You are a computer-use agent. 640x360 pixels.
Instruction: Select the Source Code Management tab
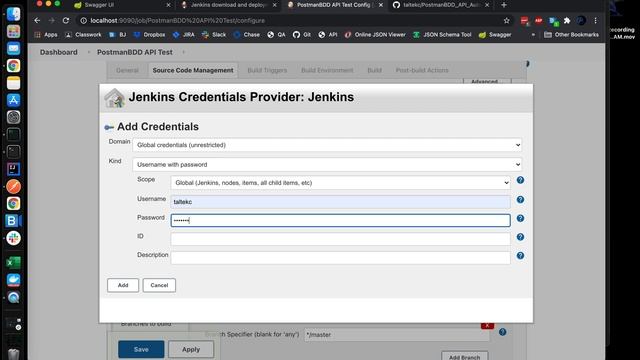[193, 70]
